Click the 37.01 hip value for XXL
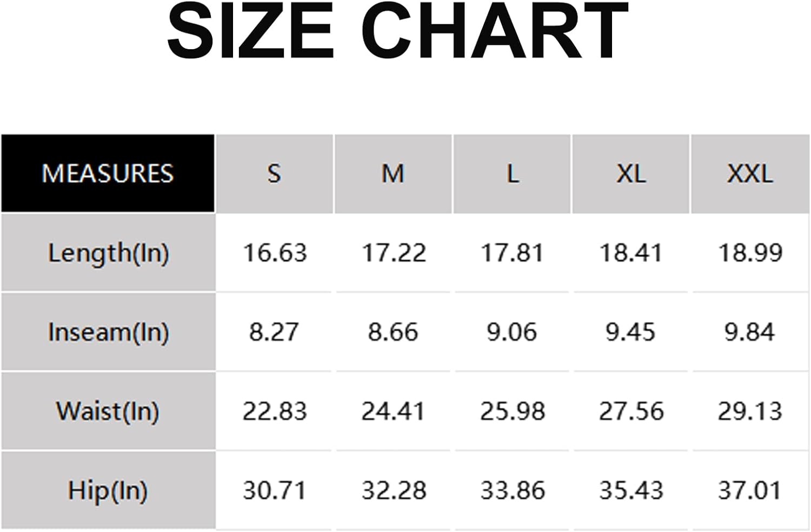Image resolution: width=811 pixels, height=532 pixels. pyautogui.click(x=749, y=491)
